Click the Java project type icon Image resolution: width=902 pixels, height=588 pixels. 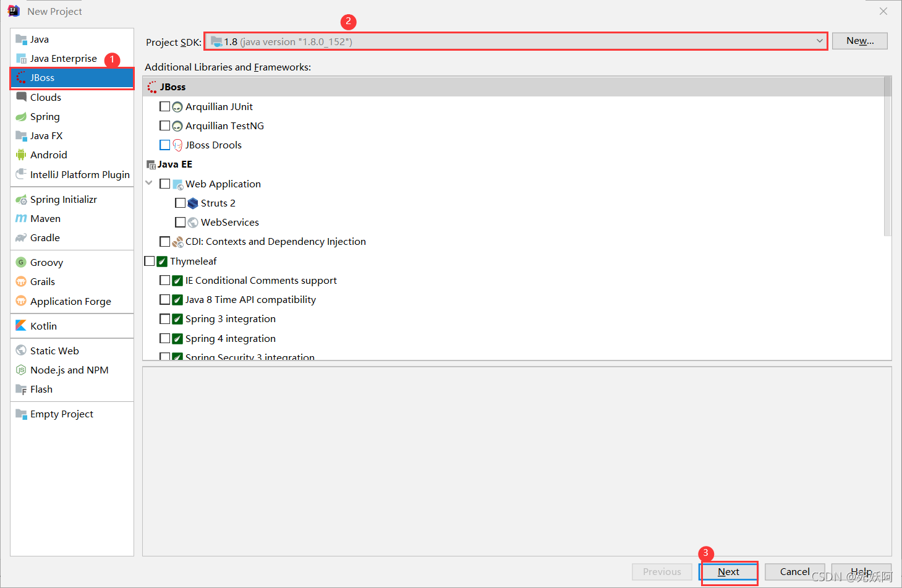[21, 39]
